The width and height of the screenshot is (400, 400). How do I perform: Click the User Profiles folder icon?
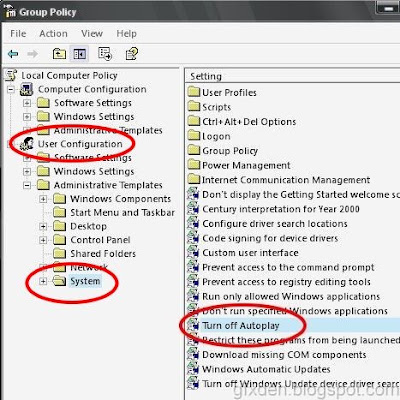(x=194, y=92)
